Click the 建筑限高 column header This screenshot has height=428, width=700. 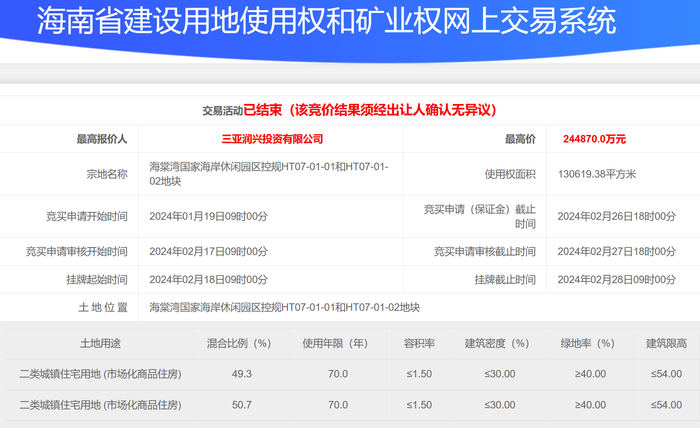(667, 343)
